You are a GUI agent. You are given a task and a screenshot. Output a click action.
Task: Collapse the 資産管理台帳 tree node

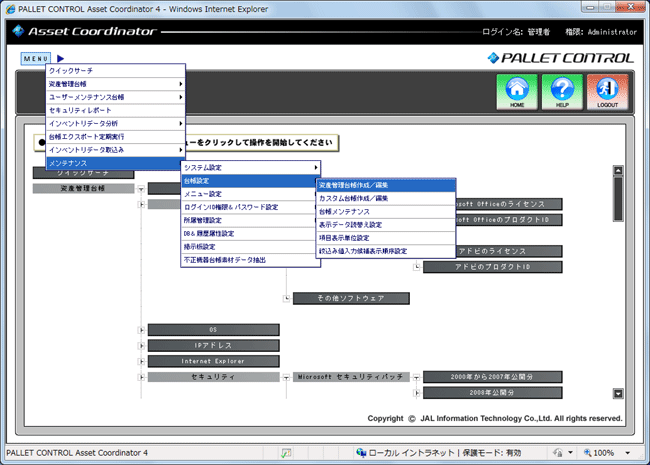141,189
